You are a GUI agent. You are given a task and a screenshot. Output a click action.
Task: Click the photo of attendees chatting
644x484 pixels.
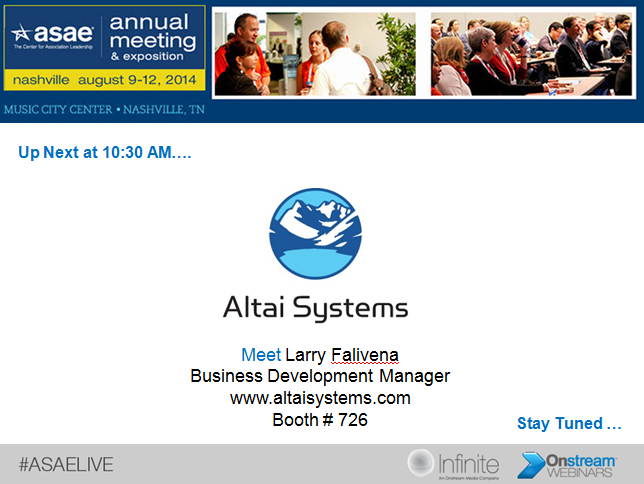(315, 53)
